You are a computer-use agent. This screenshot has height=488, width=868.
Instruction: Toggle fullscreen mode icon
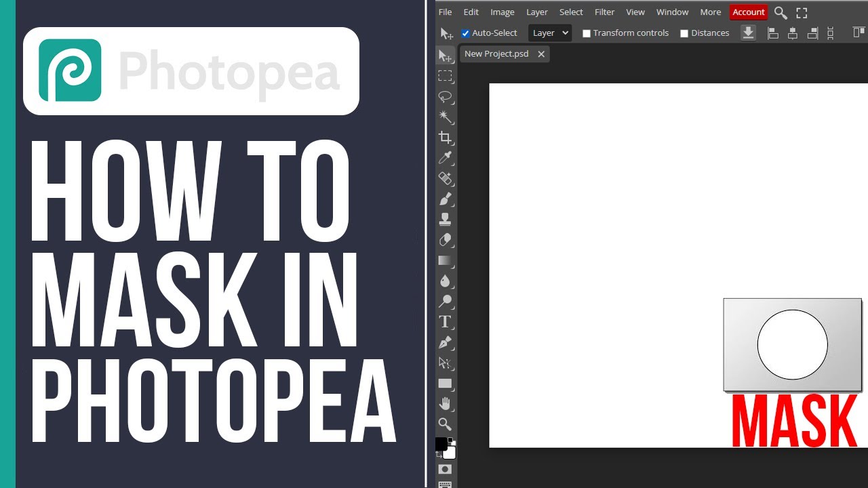coord(802,12)
